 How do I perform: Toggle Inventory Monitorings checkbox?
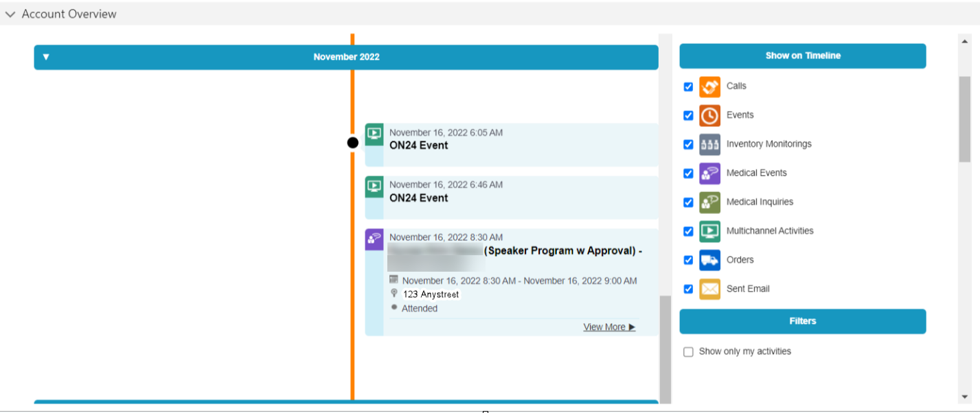688,145
